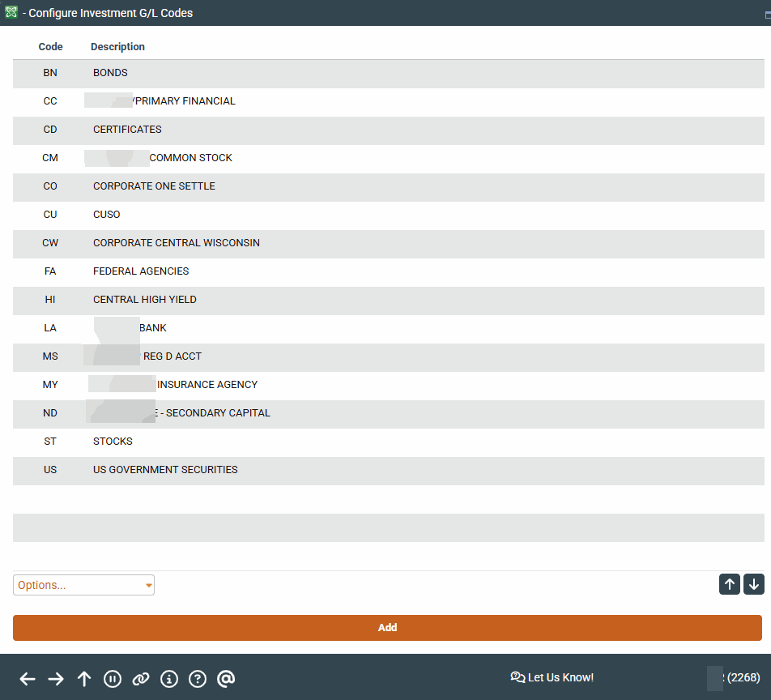Open the information circle icon
The width and height of the screenshot is (771, 700).
169,679
